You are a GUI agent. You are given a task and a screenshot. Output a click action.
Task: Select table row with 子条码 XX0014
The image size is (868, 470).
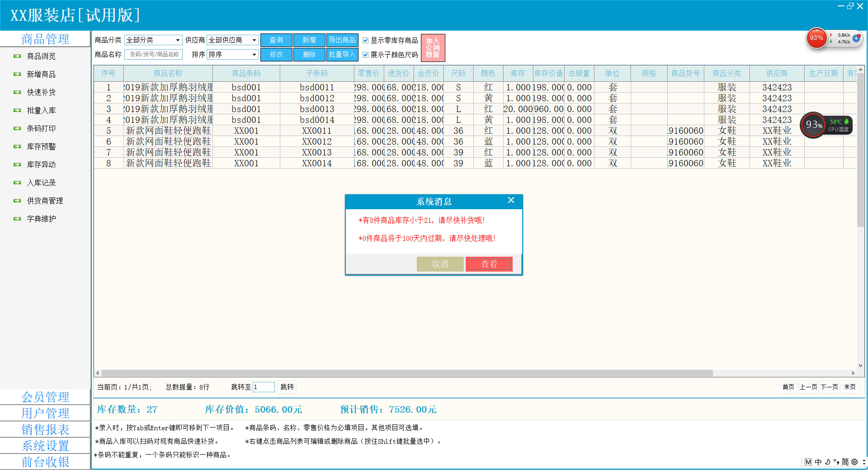pyautogui.click(x=475, y=163)
